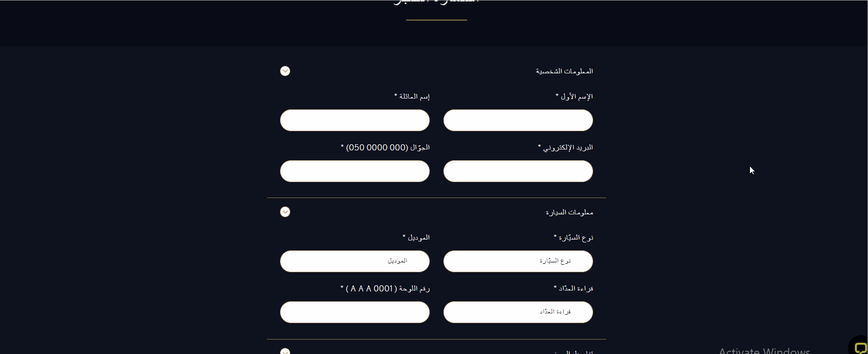Collapse the personal information section via its chevron
Image resolution: width=868 pixels, height=354 pixels.
[x=285, y=71]
